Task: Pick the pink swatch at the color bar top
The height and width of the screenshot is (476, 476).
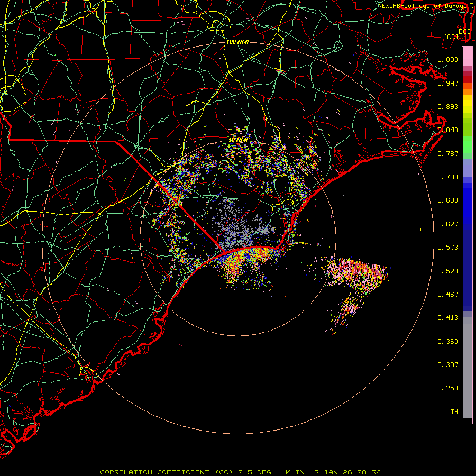Action: (467, 57)
